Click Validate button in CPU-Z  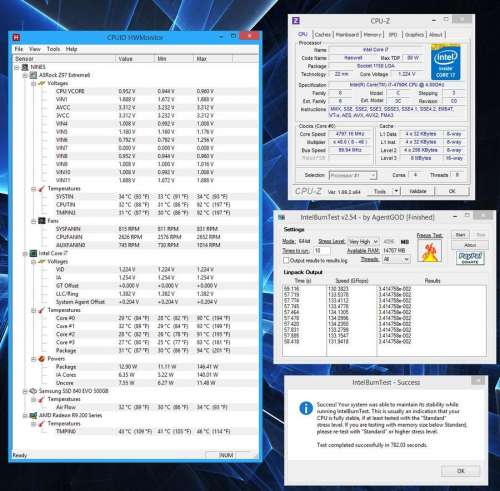coord(418,191)
